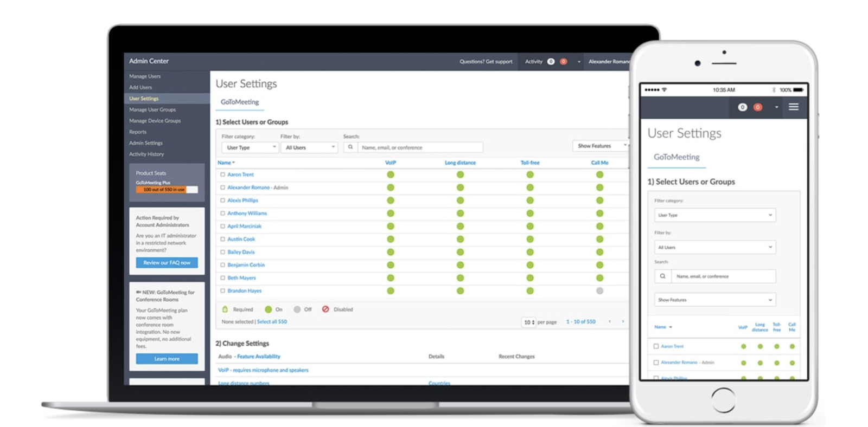Screen dimensions: 868x427
Task: Toggle Call Me dot for Beth Mayers
Action: pyautogui.click(x=599, y=278)
